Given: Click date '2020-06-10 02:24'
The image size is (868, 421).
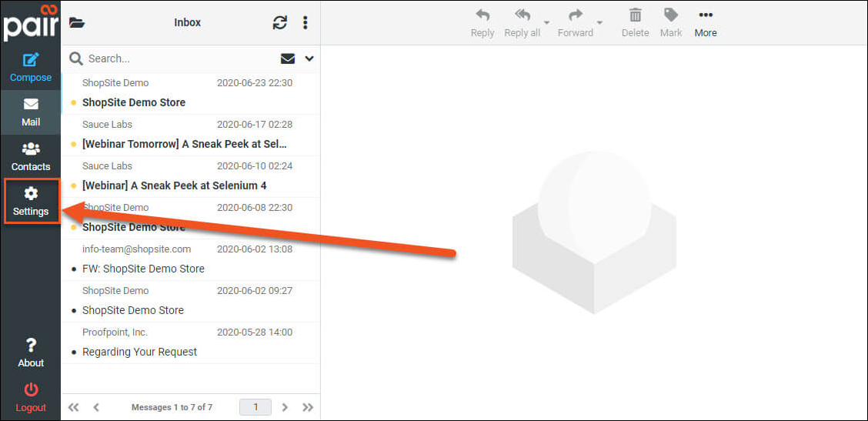Looking at the screenshot, I should tap(255, 166).
